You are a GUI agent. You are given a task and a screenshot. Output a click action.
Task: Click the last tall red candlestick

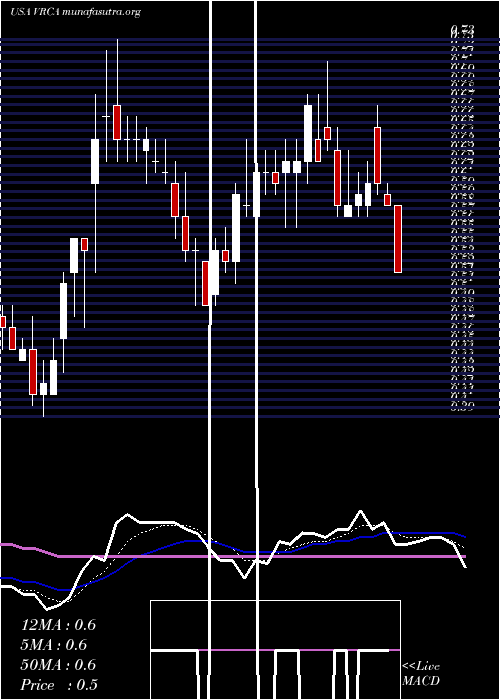pos(398,239)
